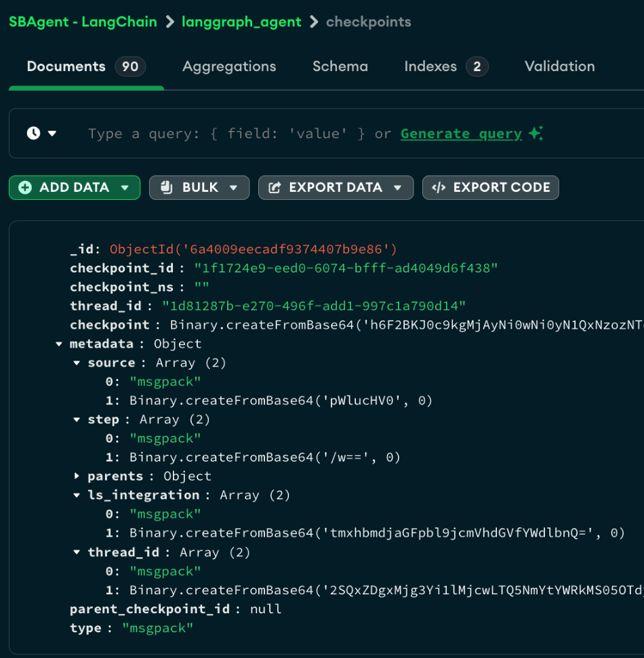This screenshot has height=658, width=644.
Task: Click the checkpoint_id value string
Action: pyautogui.click(x=346, y=268)
